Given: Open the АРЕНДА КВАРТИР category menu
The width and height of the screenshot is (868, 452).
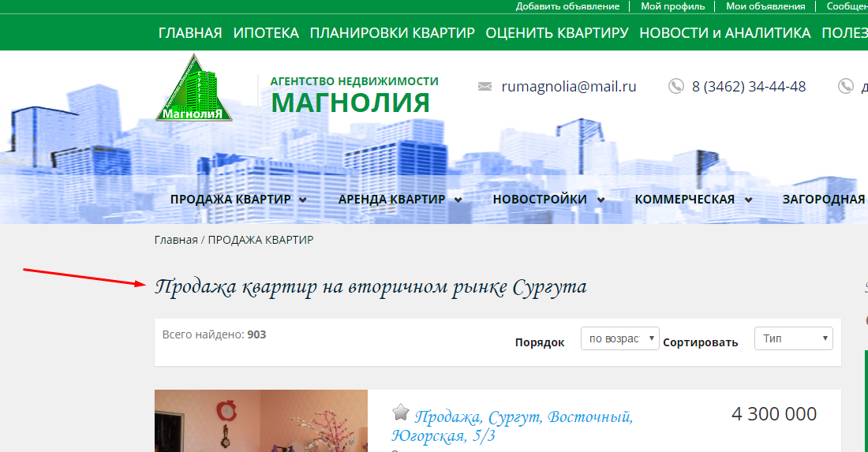Looking at the screenshot, I should (x=391, y=199).
